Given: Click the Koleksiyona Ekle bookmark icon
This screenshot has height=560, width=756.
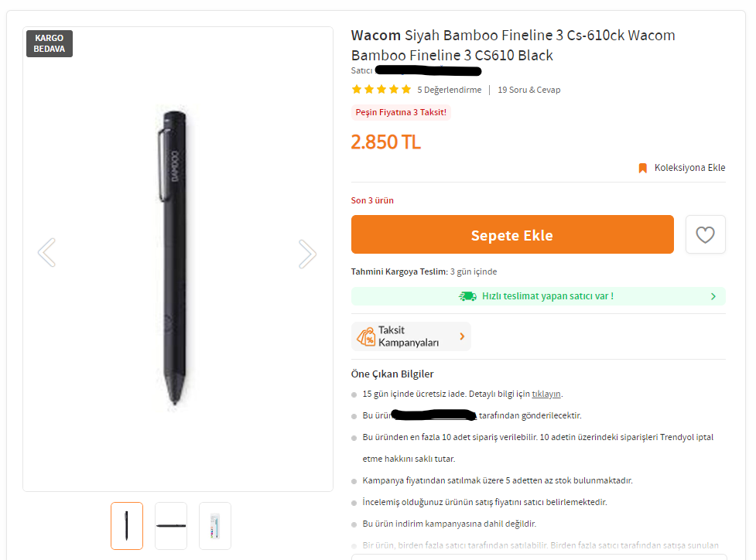Looking at the screenshot, I should (642, 168).
